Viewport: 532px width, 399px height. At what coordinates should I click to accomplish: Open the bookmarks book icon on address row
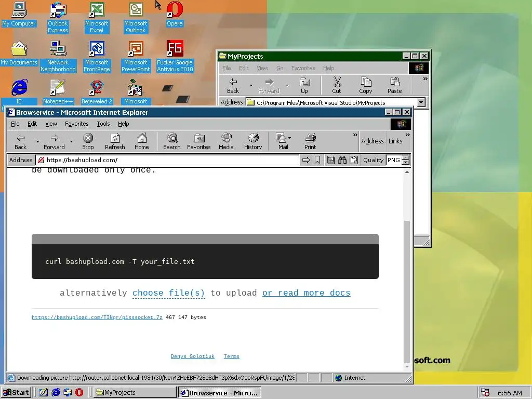click(331, 160)
